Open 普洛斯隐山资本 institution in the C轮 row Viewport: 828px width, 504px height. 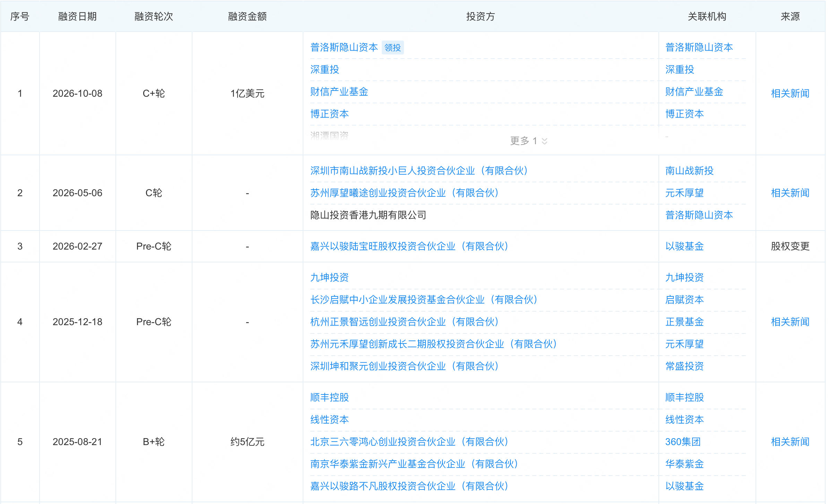(x=699, y=215)
